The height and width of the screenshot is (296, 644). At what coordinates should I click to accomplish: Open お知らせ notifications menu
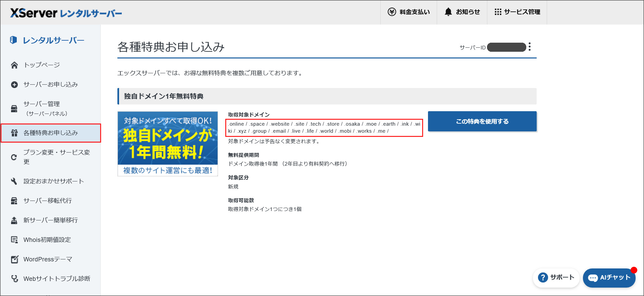[462, 12]
